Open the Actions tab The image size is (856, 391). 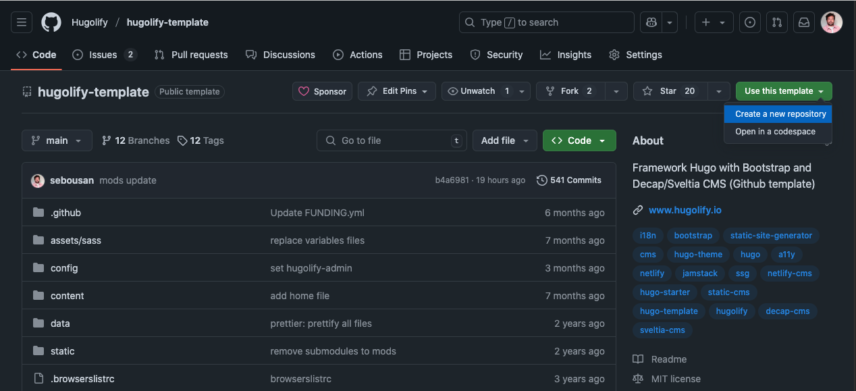(x=358, y=55)
